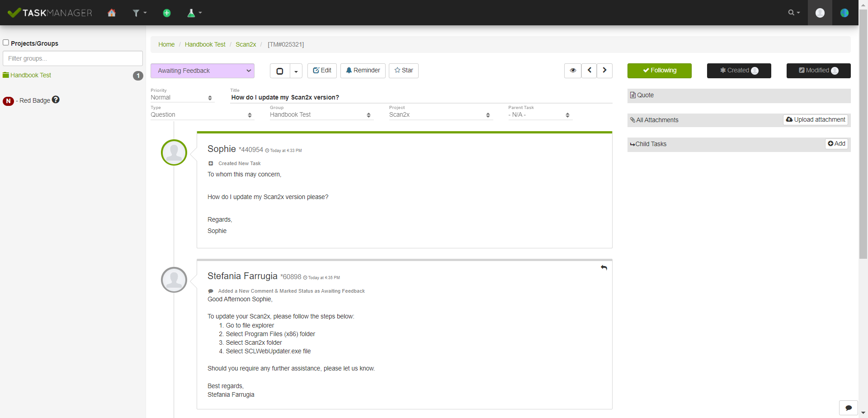Toggle the eye watch button
The image size is (868, 418).
(x=572, y=71)
